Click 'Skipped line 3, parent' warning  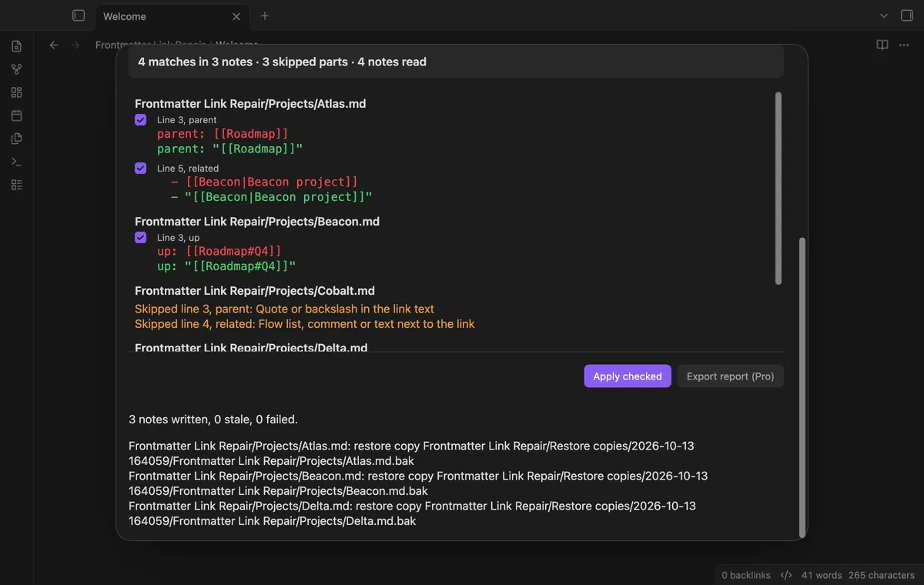[284, 309]
